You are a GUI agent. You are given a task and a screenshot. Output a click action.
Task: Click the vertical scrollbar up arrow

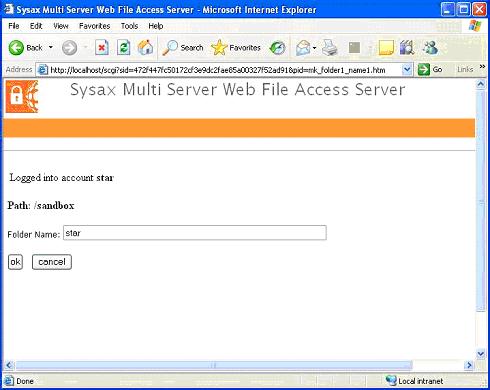coord(481,85)
